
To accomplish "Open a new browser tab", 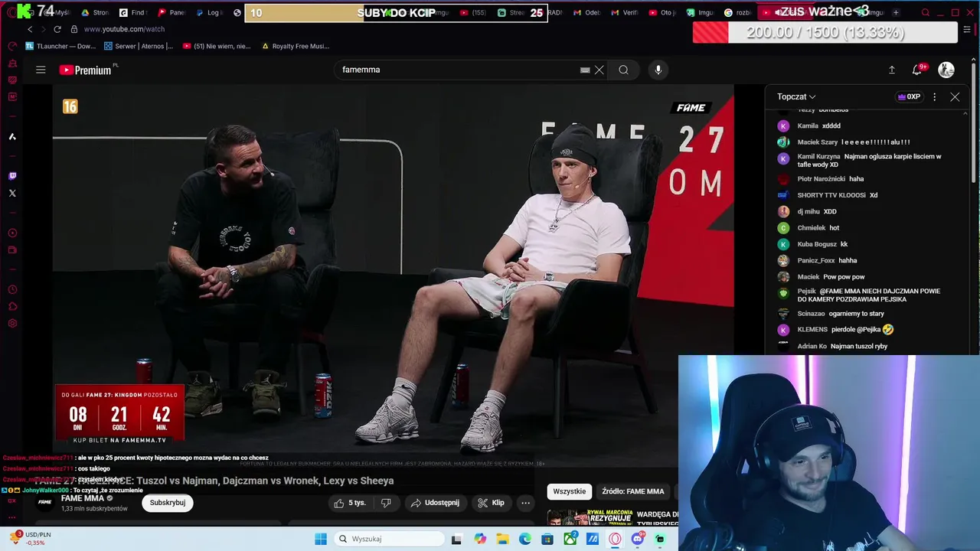I will point(896,13).
